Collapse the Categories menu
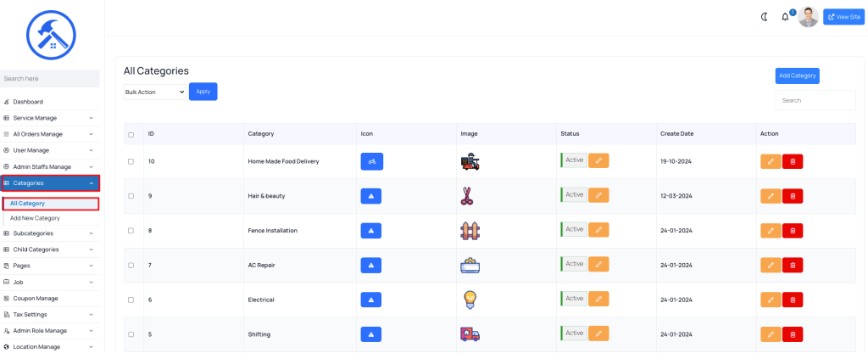The image size is (868, 353). pos(50,183)
